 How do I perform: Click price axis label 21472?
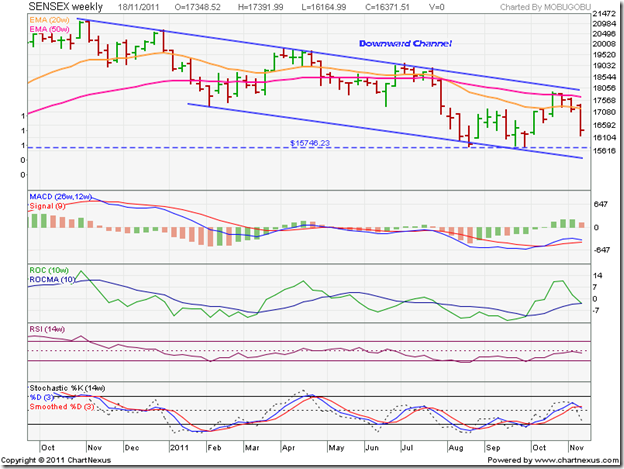[604, 14]
